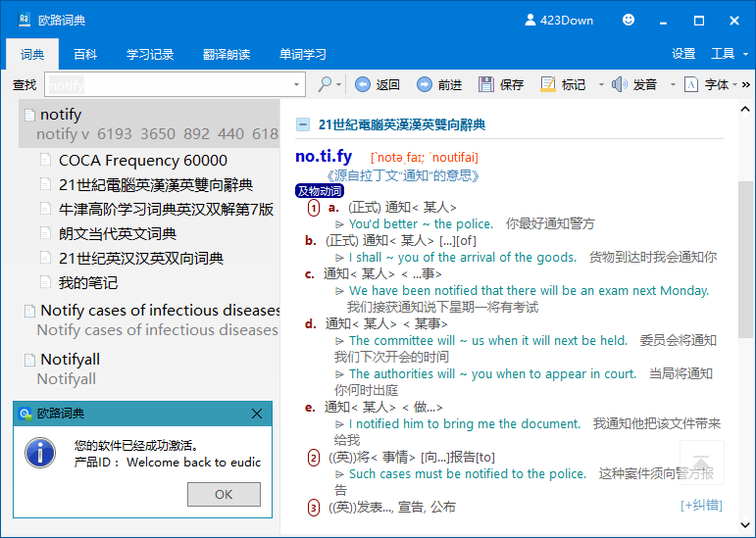756x538 pixels.
Task: Click document icon beside 我的笔记
Action: pos(45,282)
